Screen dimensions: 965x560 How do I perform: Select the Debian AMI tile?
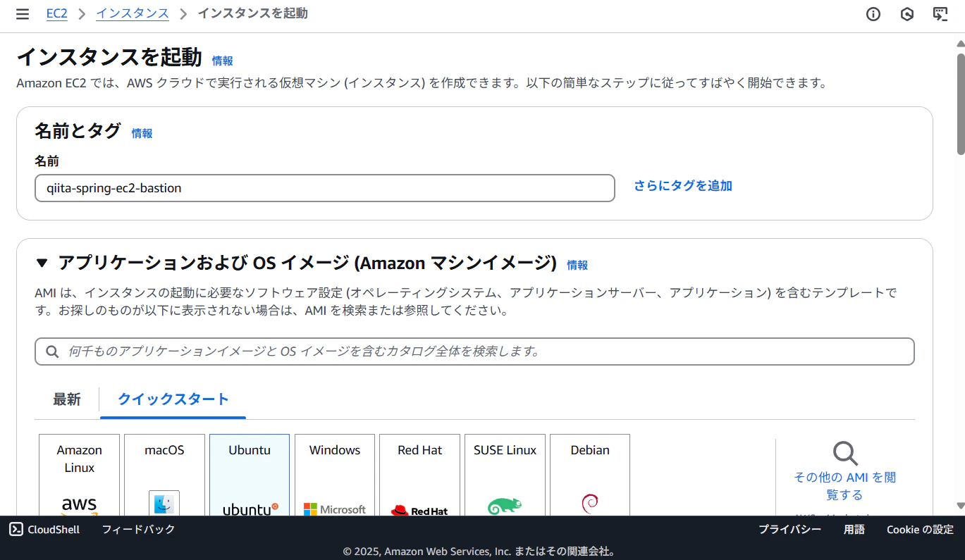pos(590,475)
